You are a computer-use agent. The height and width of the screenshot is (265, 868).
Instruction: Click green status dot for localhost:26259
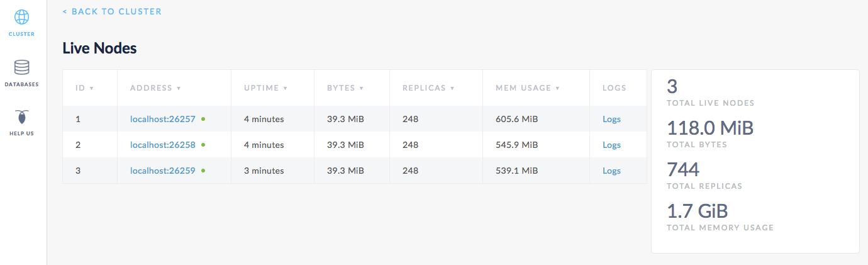point(203,171)
